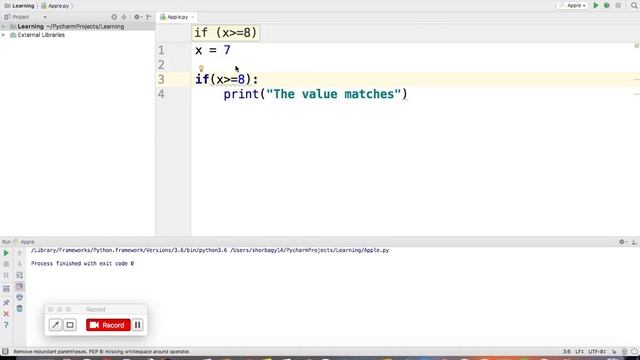Viewport: 640px width, 360px height.
Task: Close the Run tab with red X
Action: pyautogui.click(x=6, y=314)
